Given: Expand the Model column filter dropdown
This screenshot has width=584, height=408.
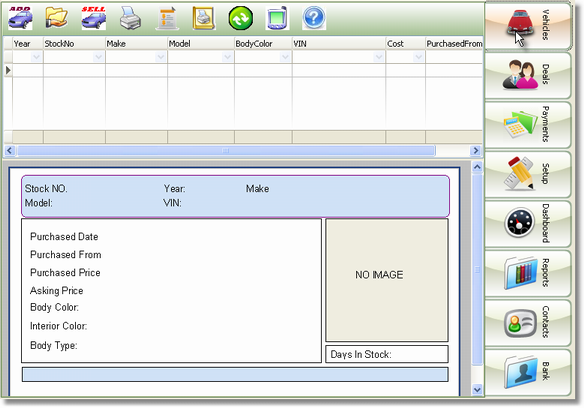Looking at the screenshot, I should click(227, 57).
